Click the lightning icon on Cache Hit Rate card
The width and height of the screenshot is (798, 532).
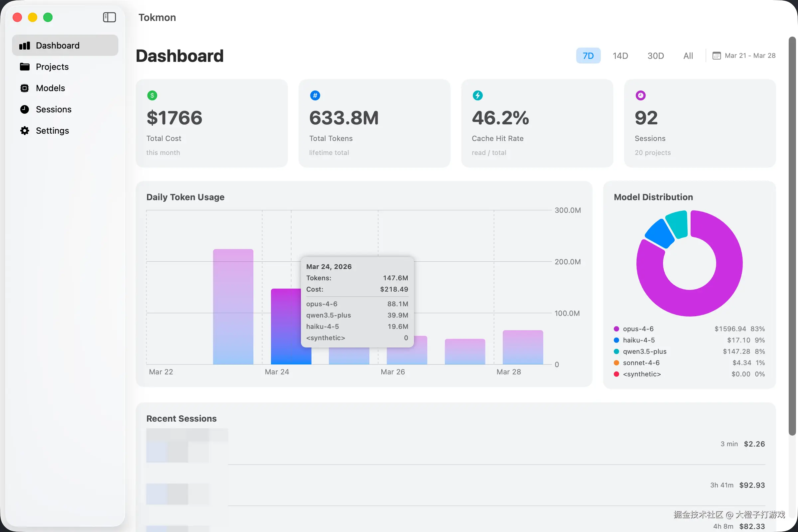[x=478, y=95]
